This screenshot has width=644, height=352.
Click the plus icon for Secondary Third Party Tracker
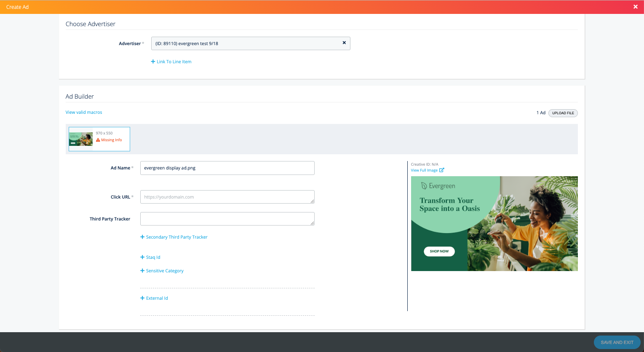pyautogui.click(x=142, y=237)
